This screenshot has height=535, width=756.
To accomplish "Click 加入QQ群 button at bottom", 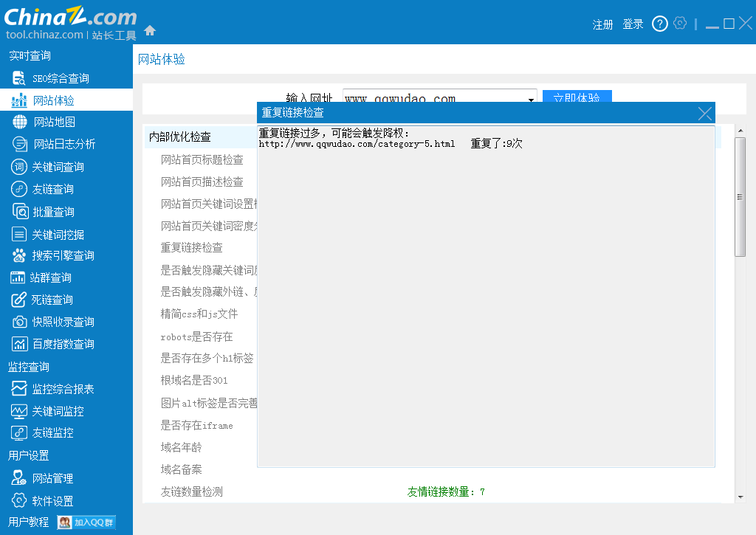I will (87, 522).
